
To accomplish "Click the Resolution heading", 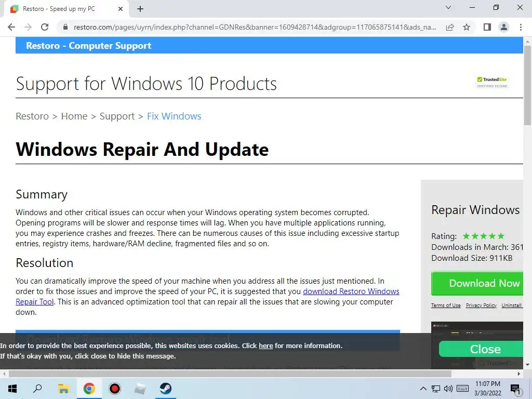I will [45, 263].
